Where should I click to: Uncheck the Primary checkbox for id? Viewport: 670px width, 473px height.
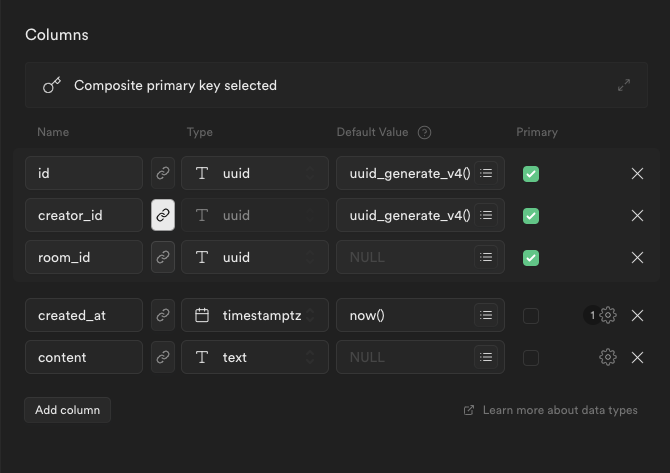click(x=531, y=173)
